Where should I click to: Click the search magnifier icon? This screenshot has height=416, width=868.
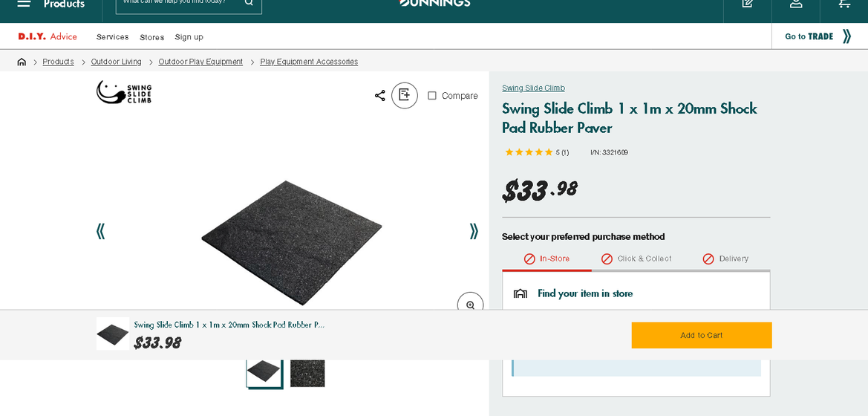pyautogui.click(x=249, y=2)
